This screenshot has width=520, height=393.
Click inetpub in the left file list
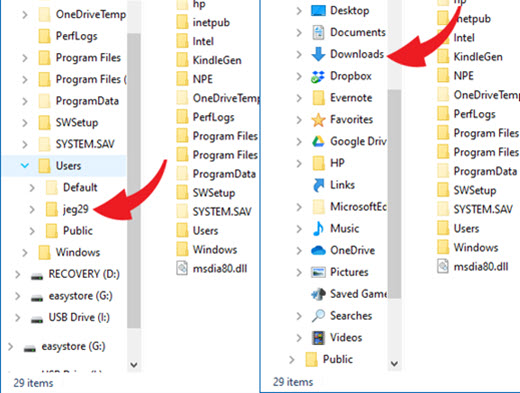coord(211,22)
